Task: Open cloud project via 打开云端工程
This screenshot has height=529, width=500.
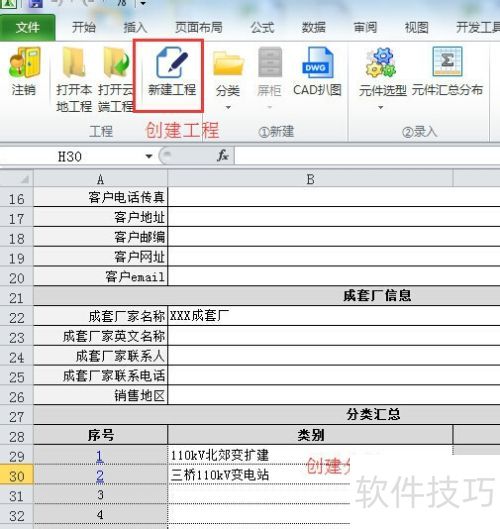Action: pyautogui.click(x=116, y=79)
